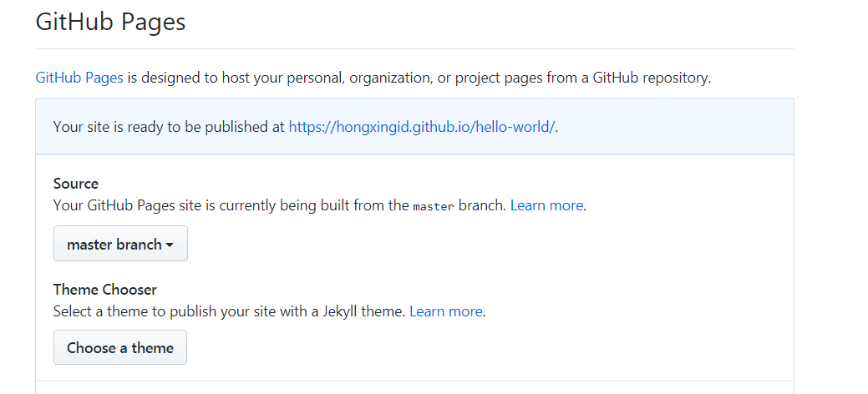The height and width of the screenshot is (394, 868).
Task: Click the Theme Chooser section heading
Action: tap(105, 290)
